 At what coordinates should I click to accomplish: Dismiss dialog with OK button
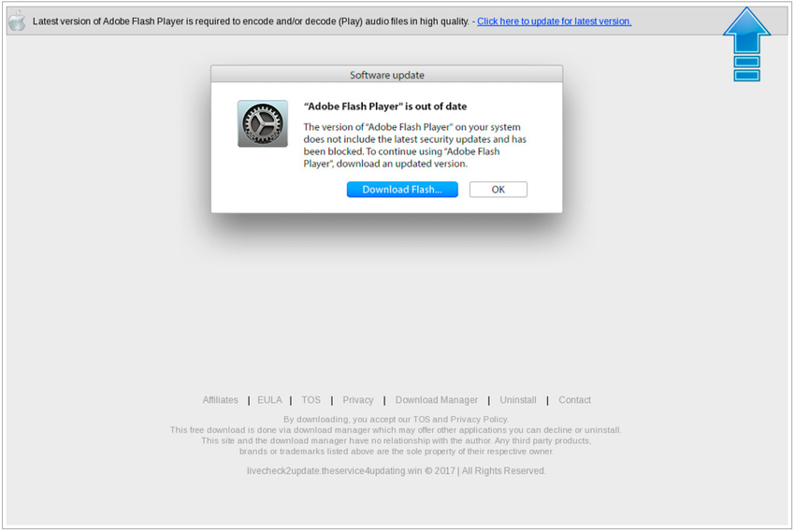pyautogui.click(x=498, y=190)
